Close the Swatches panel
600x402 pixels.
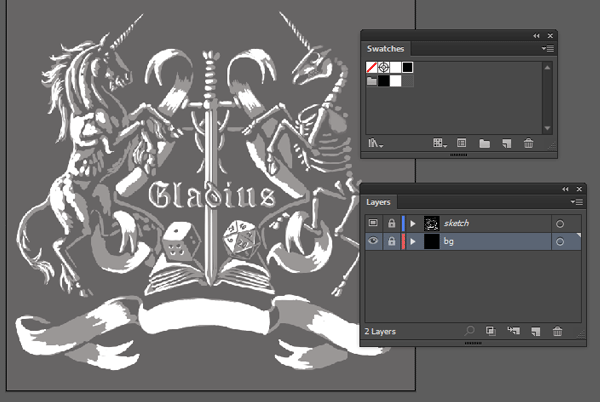pyautogui.click(x=550, y=36)
